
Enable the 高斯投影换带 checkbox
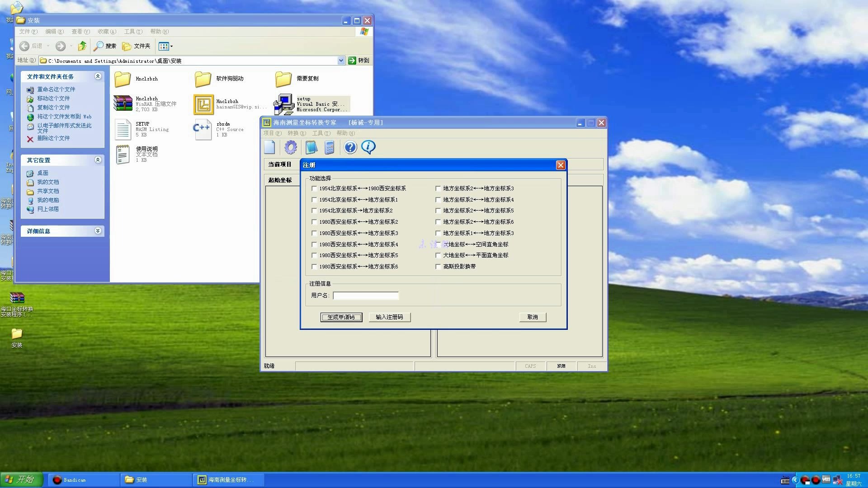point(438,267)
